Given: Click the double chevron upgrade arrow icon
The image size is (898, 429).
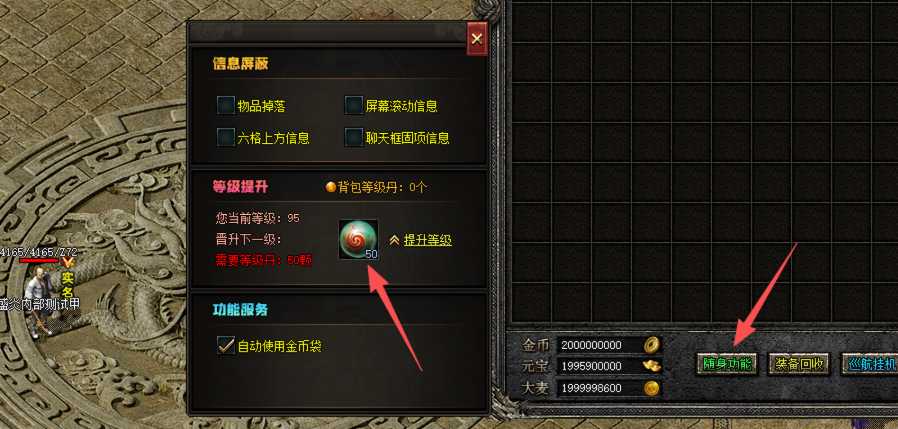Looking at the screenshot, I should click(394, 240).
